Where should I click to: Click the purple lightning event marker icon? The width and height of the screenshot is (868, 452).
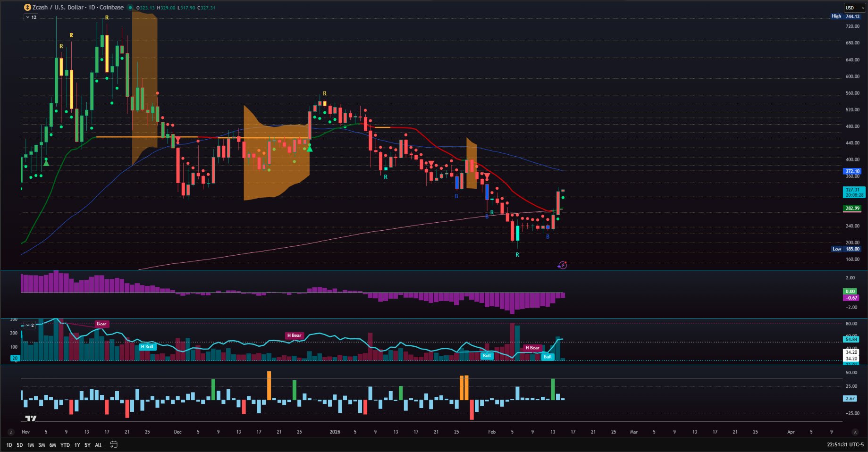tap(562, 265)
